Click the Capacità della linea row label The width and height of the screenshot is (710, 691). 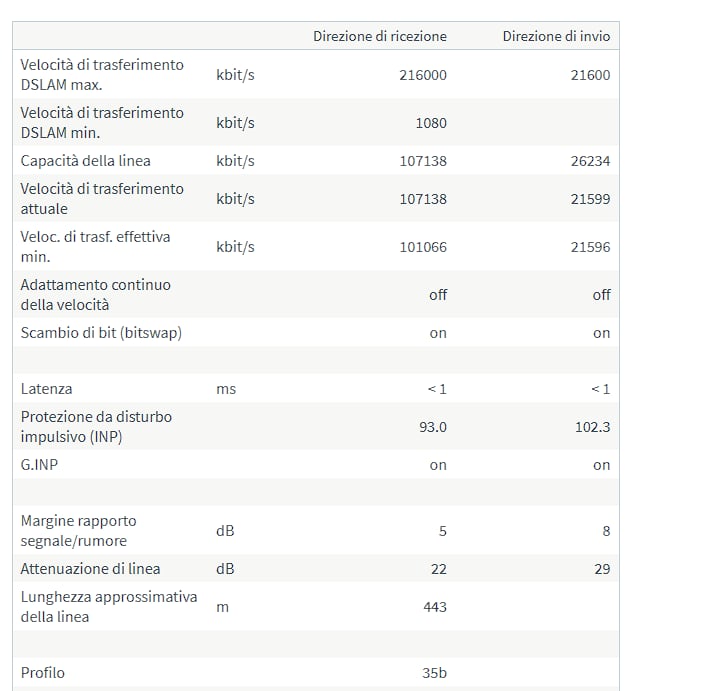86,161
